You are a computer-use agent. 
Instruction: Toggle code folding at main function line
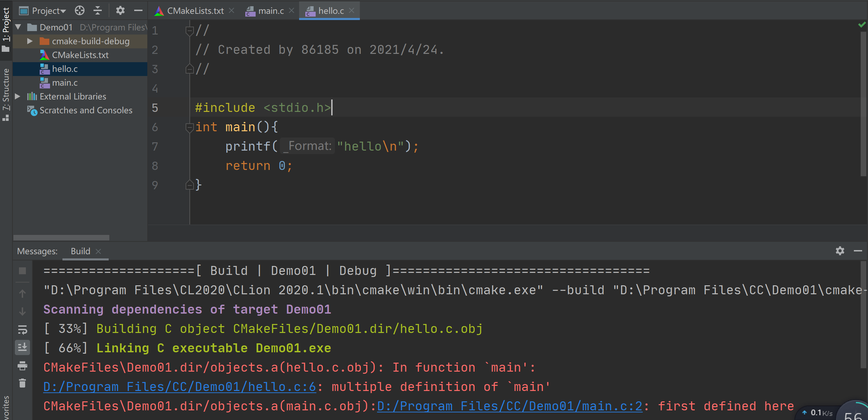click(189, 127)
